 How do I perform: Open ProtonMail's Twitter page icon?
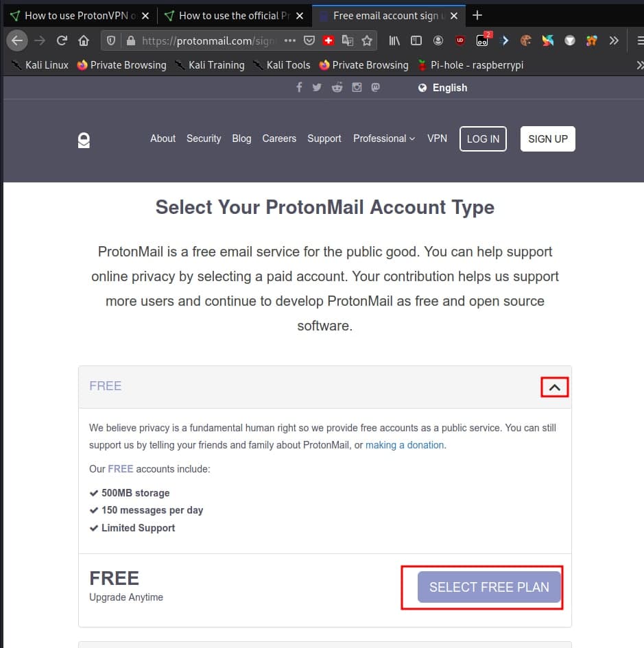click(x=317, y=87)
